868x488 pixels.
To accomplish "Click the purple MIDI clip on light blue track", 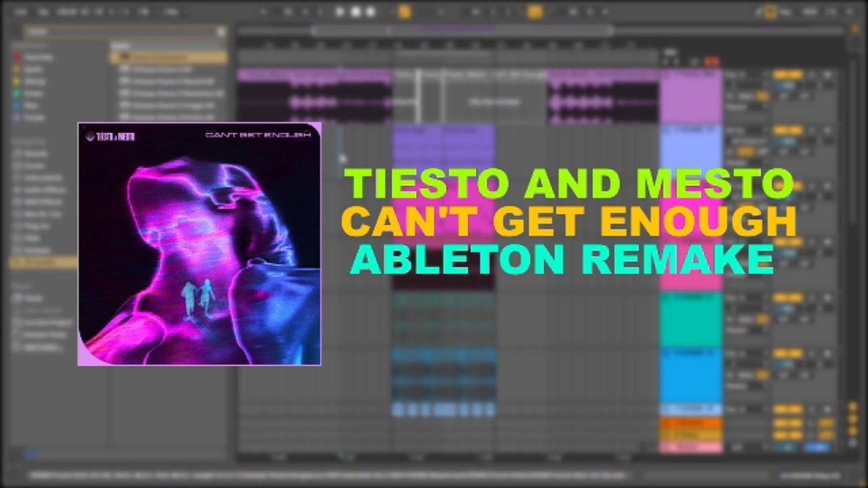I will click(443, 152).
